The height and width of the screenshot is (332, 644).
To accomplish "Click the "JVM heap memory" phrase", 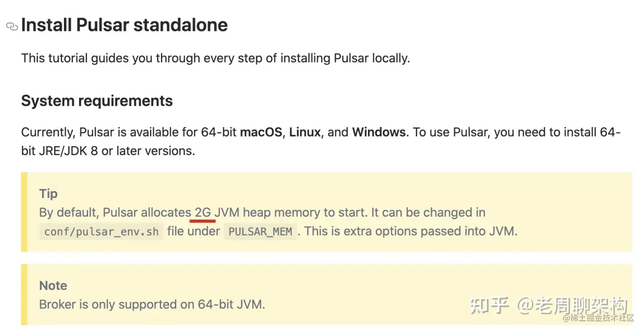I will coord(267,212).
